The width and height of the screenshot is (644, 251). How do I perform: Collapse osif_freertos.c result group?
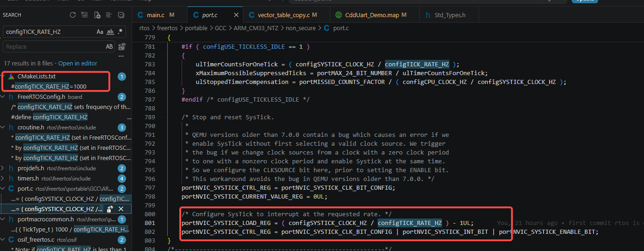coord(3,239)
